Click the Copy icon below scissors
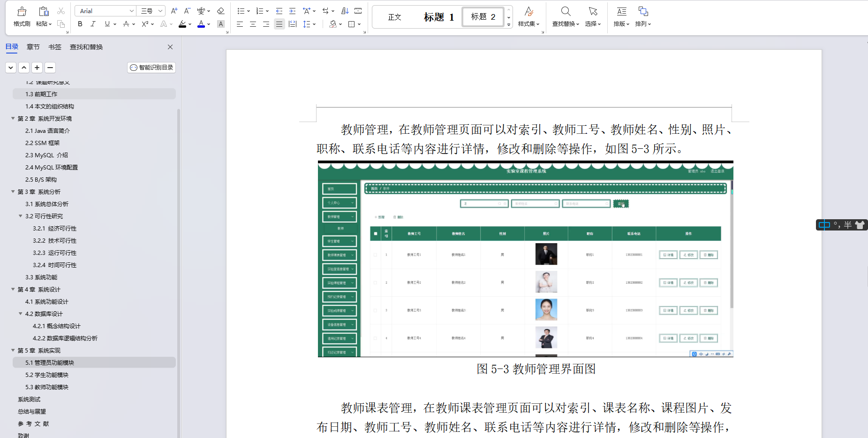Image resolution: width=868 pixels, height=438 pixels. tap(61, 24)
